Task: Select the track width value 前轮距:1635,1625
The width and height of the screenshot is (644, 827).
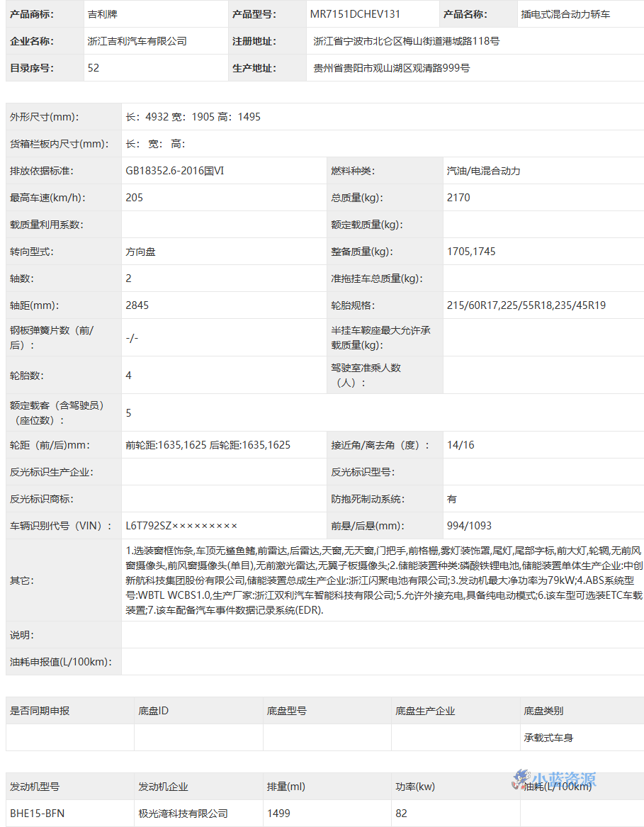Action: pyautogui.click(x=166, y=445)
